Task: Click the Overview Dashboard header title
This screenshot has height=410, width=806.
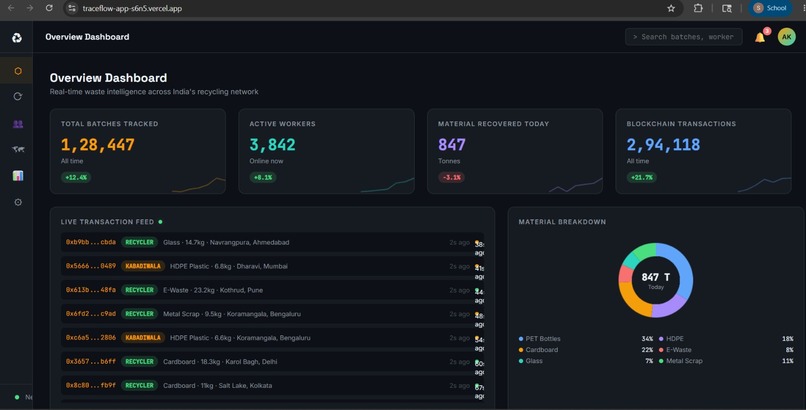Action: (x=87, y=37)
